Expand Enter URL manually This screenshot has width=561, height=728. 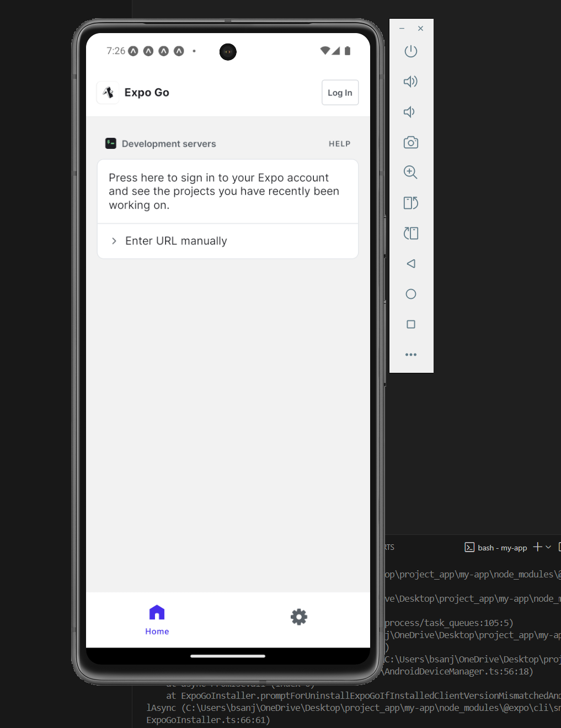pos(228,241)
